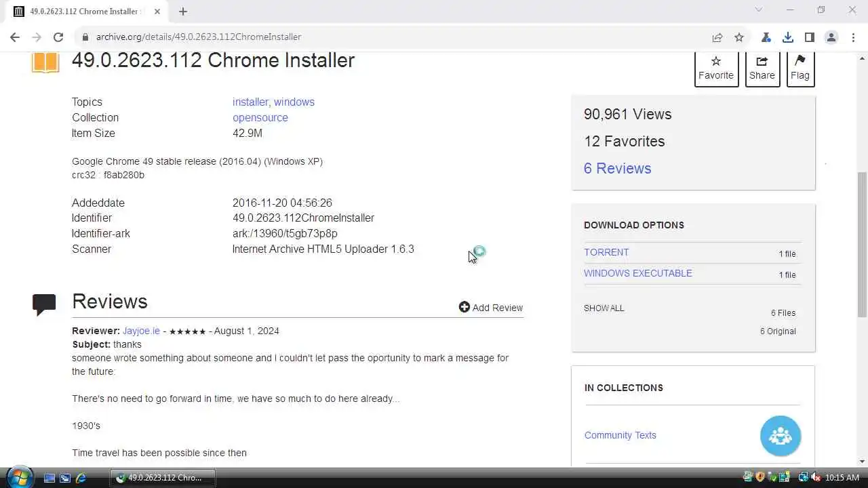Viewport: 868px width, 488px height.
Task: Click the Community Texts round icon
Action: [x=781, y=436]
